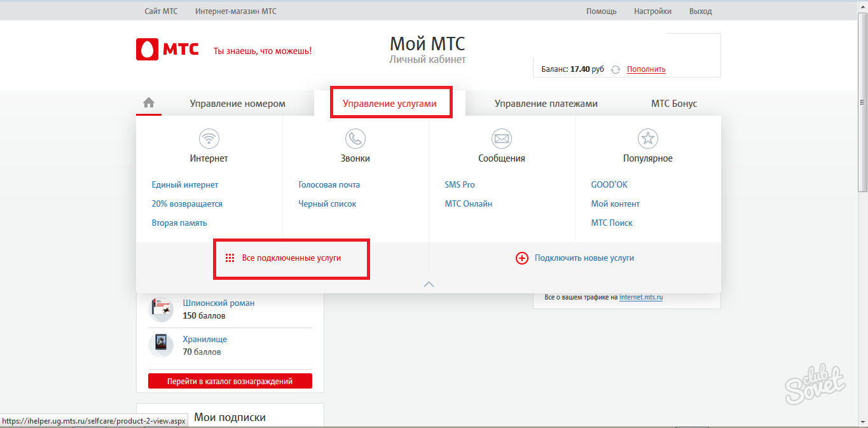This screenshot has height=428, width=868.
Task: Open the Управление номером tab
Action: 237,104
